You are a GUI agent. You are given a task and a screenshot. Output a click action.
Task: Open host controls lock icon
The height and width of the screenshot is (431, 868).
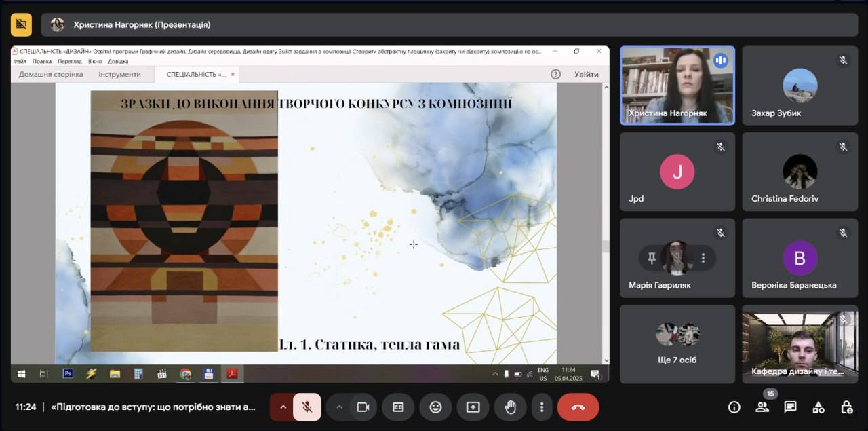click(846, 407)
